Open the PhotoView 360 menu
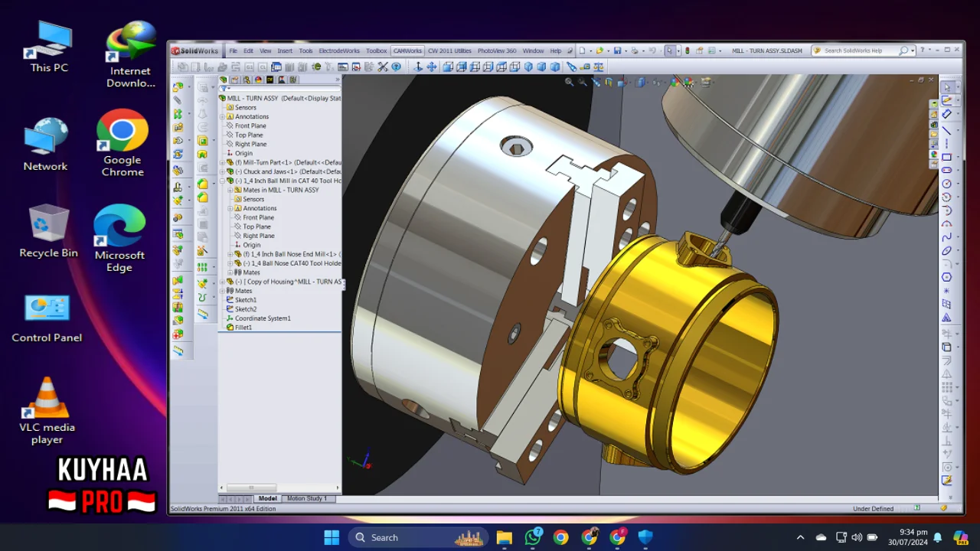980x551 pixels. click(497, 51)
